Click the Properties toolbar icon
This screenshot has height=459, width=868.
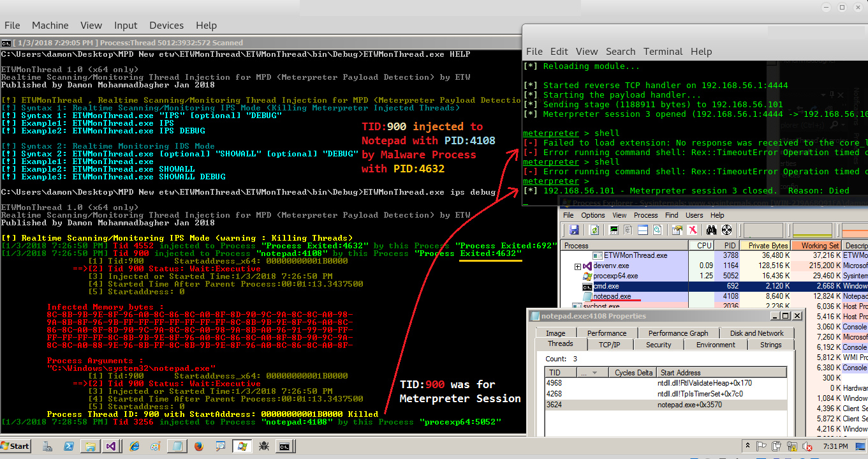coord(677,230)
